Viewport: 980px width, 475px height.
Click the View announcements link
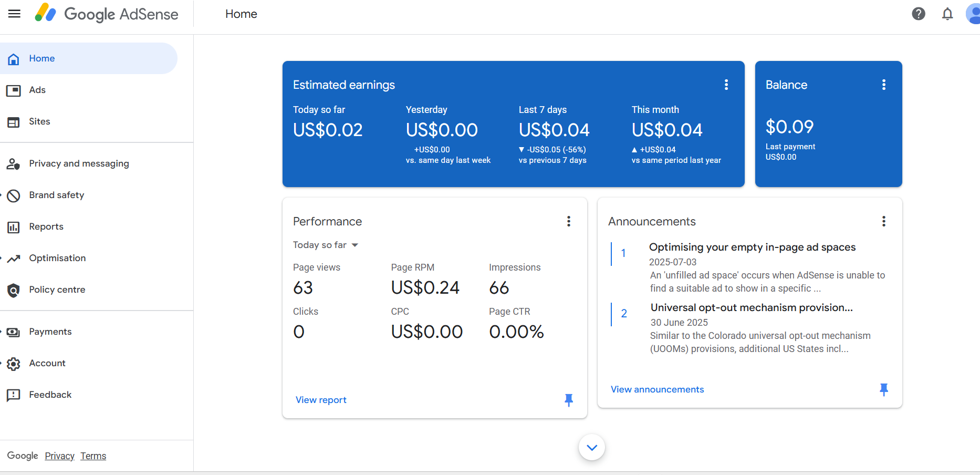coord(657,389)
